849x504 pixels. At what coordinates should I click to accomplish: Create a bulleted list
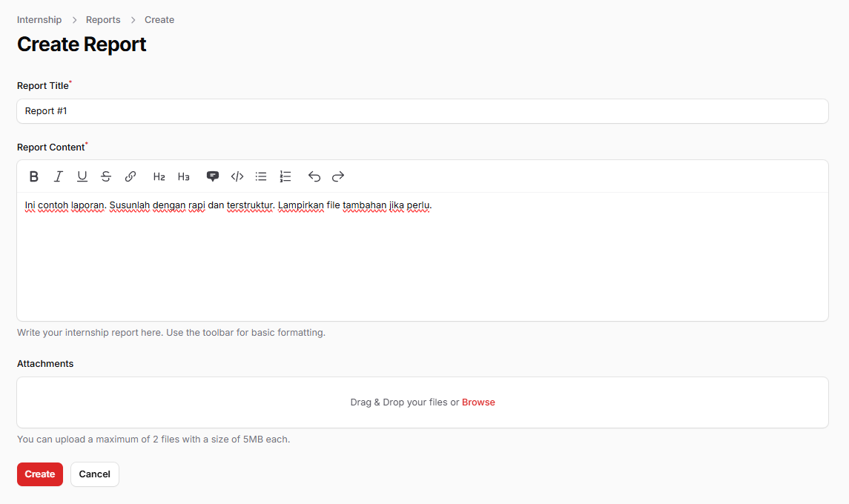pos(261,176)
